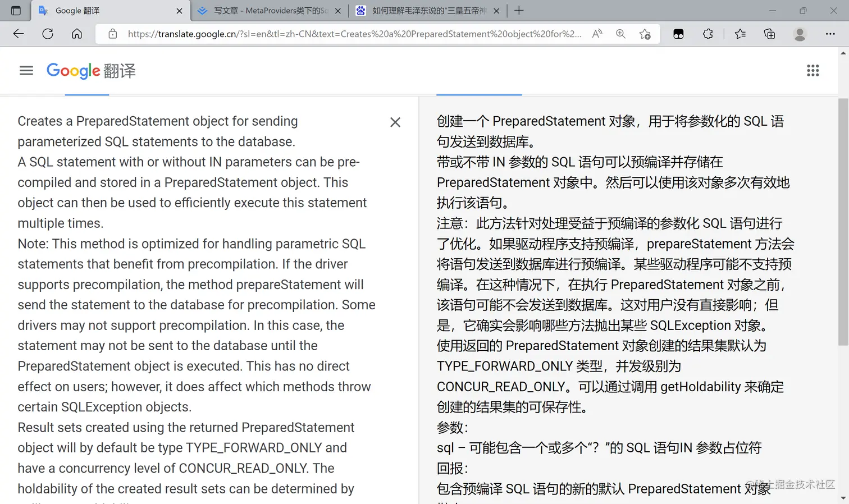Minimize the browser window
The width and height of the screenshot is (849, 504).
pos(773,11)
